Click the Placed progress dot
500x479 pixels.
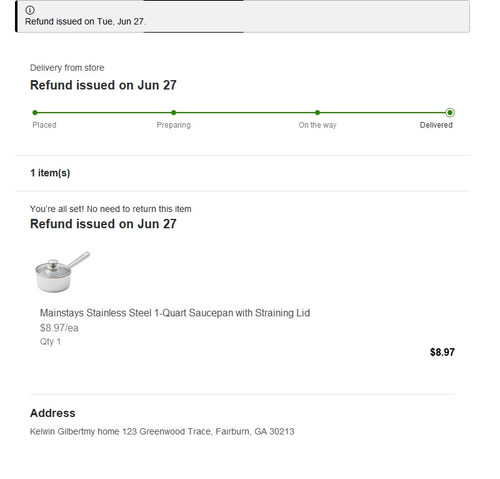(35, 113)
